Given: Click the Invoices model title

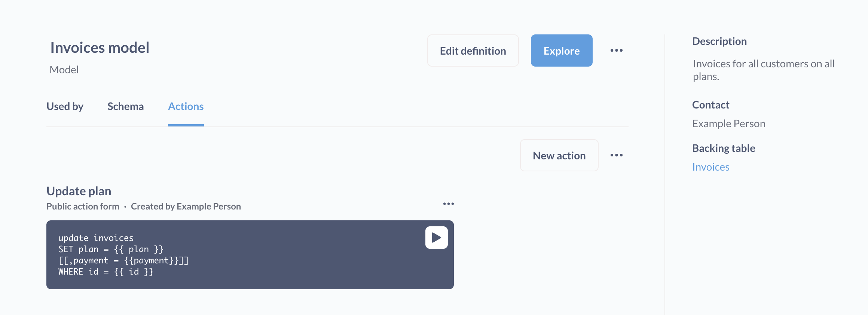Looking at the screenshot, I should [x=100, y=47].
